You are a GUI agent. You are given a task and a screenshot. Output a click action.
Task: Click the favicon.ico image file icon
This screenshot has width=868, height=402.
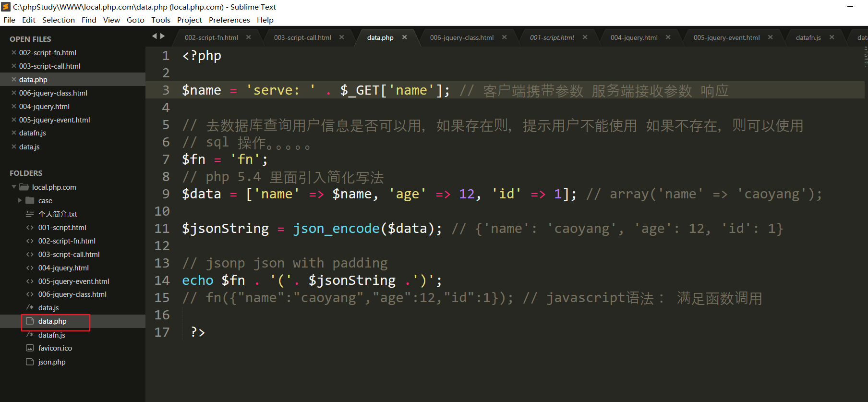(x=30, y=348)
